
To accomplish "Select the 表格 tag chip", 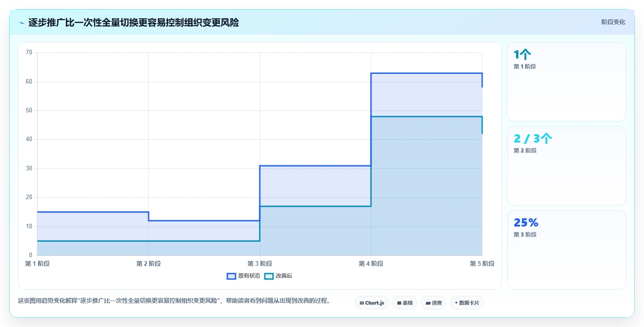I will pyautogui.click(x=405, y=302).
